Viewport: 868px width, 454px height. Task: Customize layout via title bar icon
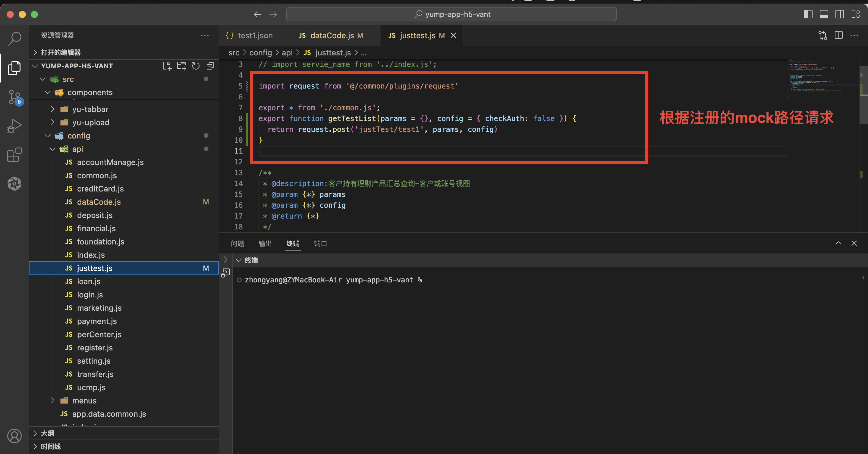click(x=856, y=14)
